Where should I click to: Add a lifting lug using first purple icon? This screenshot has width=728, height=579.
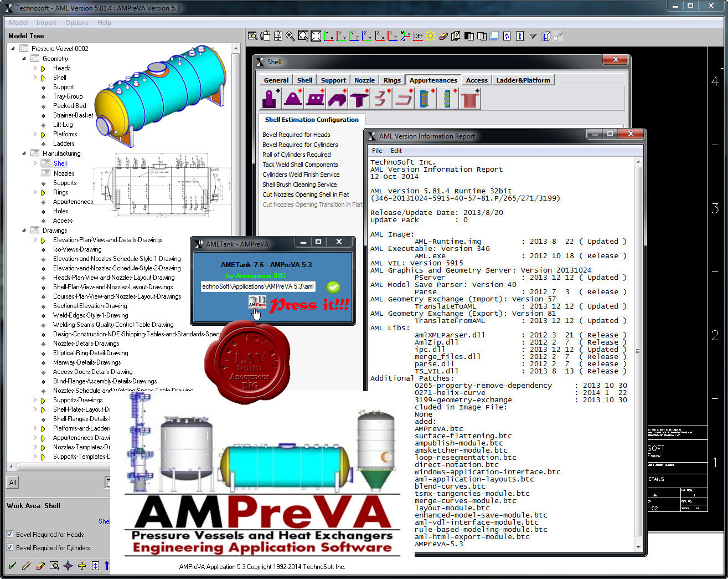coord(270,99)
